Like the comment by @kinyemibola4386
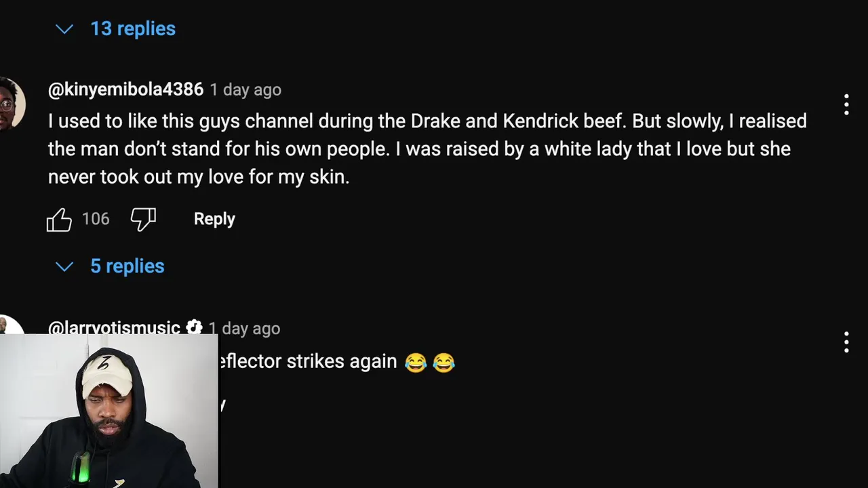868x488 pixels. pos(59,220)
